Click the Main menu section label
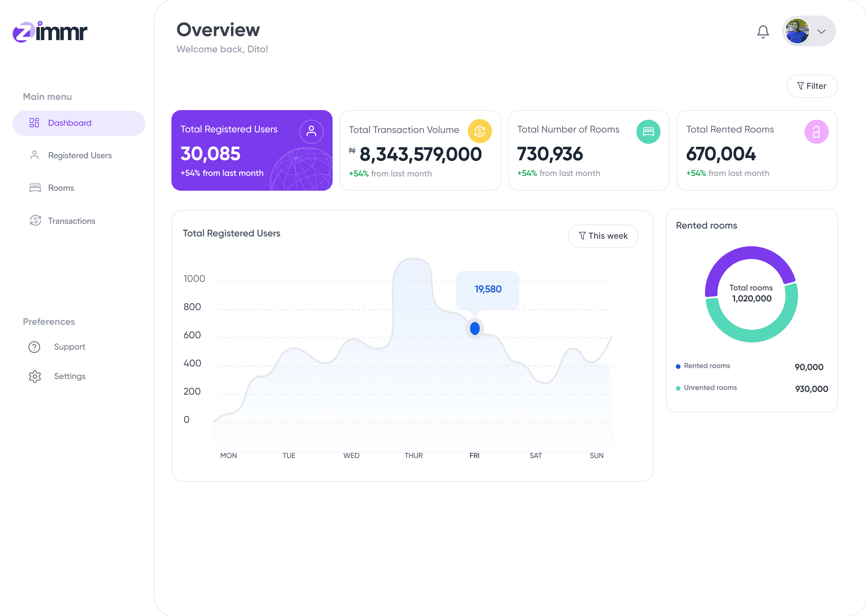 click(48, 97)
